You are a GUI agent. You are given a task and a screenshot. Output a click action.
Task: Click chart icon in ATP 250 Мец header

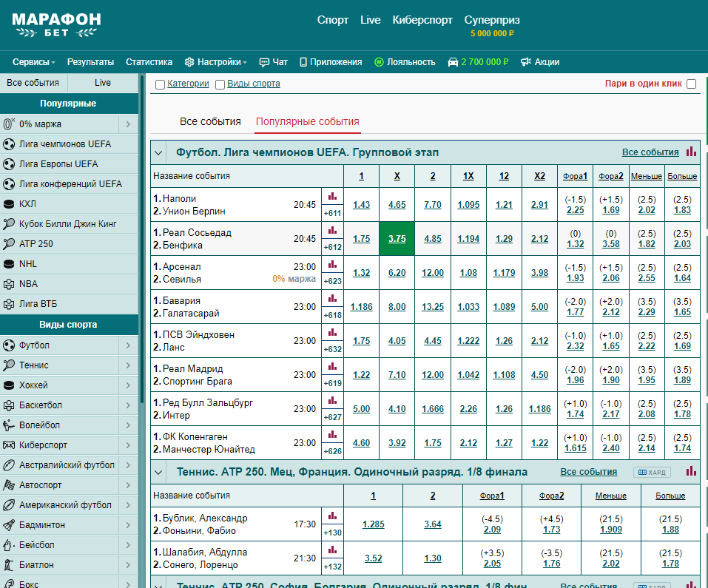point(691,471)
